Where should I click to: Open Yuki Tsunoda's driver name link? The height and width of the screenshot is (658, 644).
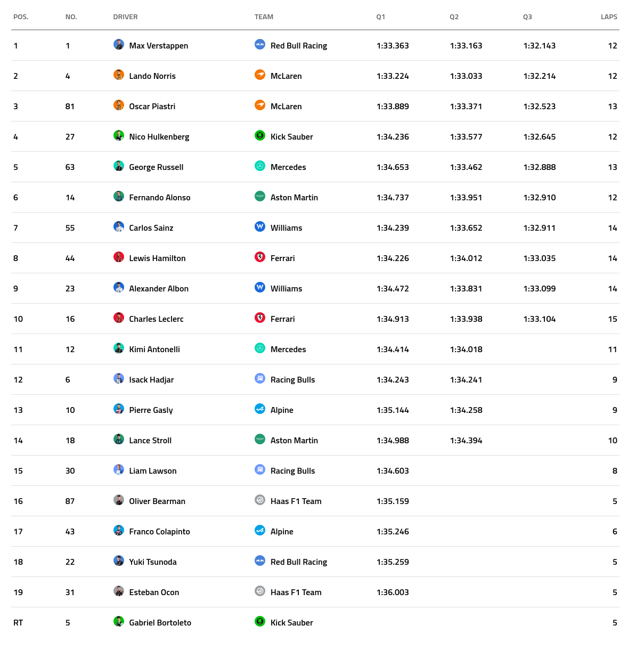153,562
